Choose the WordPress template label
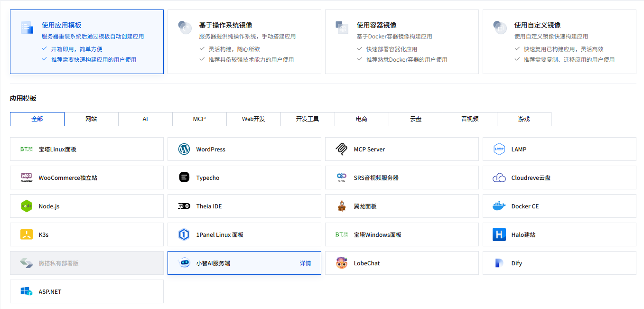The height and width of the screenshot is (309, 644). 211,149
